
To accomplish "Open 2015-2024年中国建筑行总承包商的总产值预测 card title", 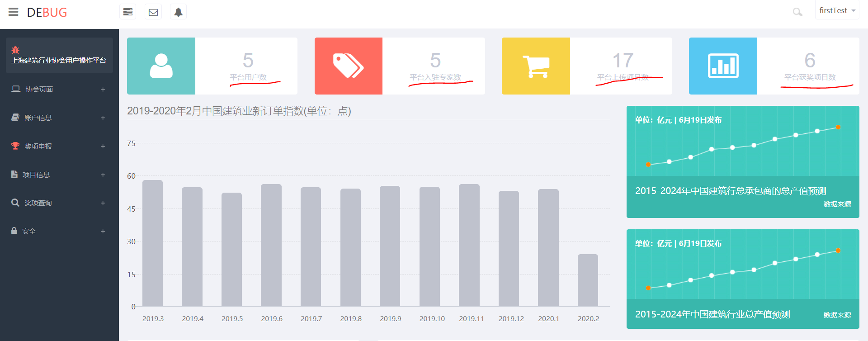I will (x=731, y=191).
